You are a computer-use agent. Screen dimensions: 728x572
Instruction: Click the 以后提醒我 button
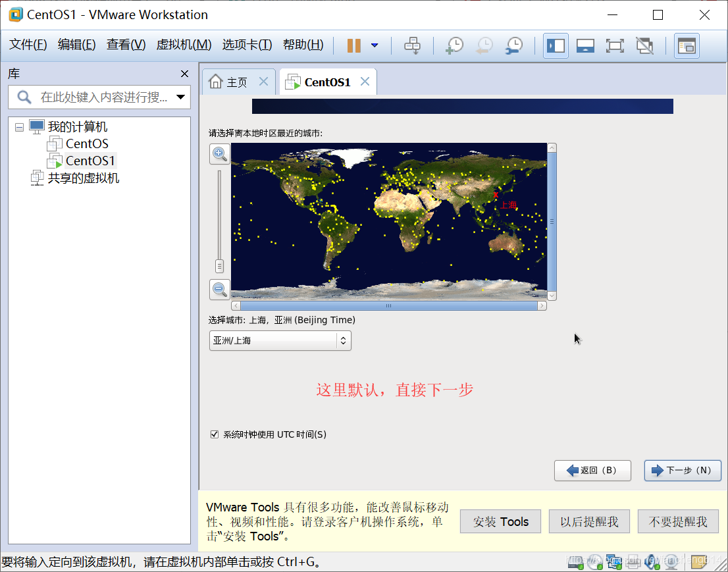tap(589, 521)
